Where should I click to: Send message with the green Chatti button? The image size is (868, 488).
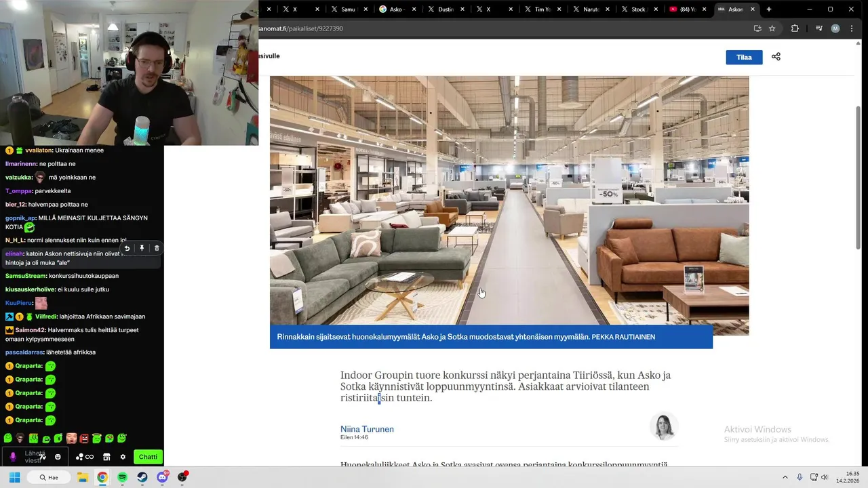pos(148,457)
